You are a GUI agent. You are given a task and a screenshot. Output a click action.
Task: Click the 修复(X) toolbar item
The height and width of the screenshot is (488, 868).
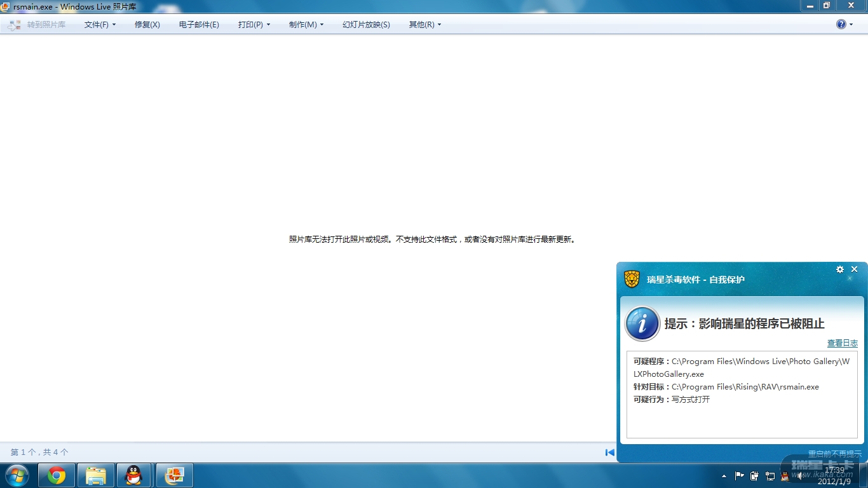[147, 25]
